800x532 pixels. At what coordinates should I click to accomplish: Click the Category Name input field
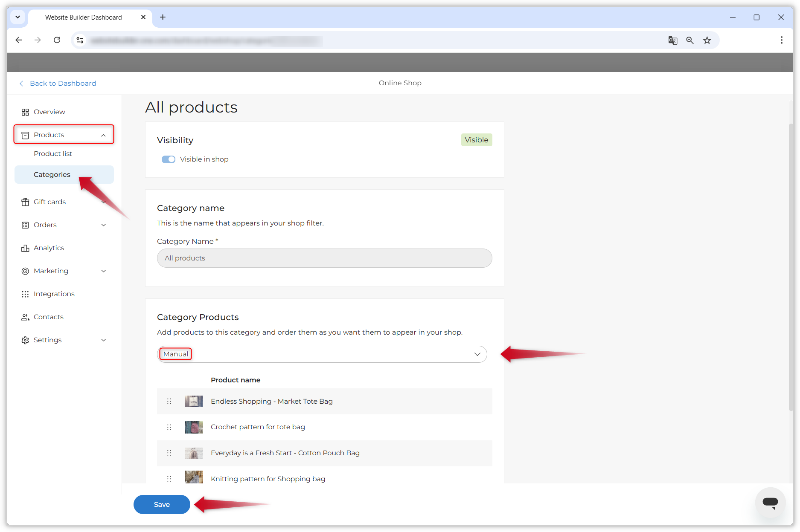click(x=324, y=258)
